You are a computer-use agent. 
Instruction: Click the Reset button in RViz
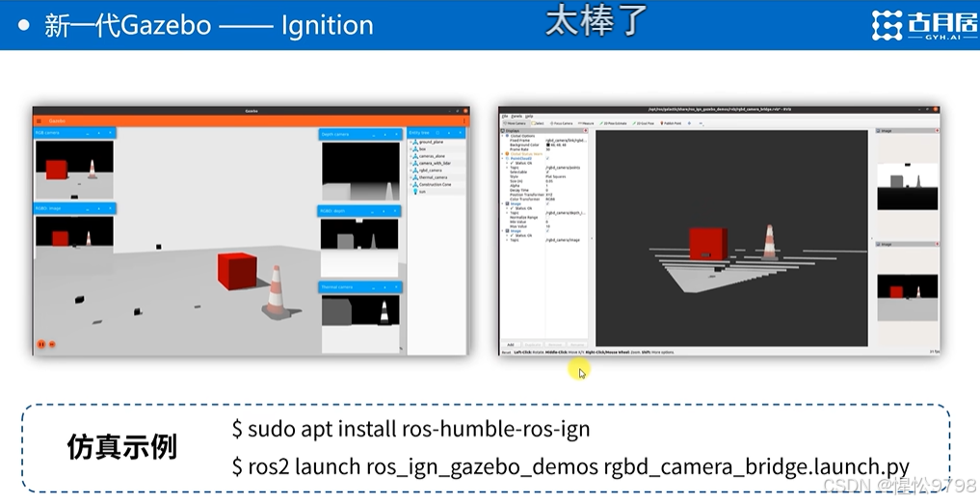(506, 352)
